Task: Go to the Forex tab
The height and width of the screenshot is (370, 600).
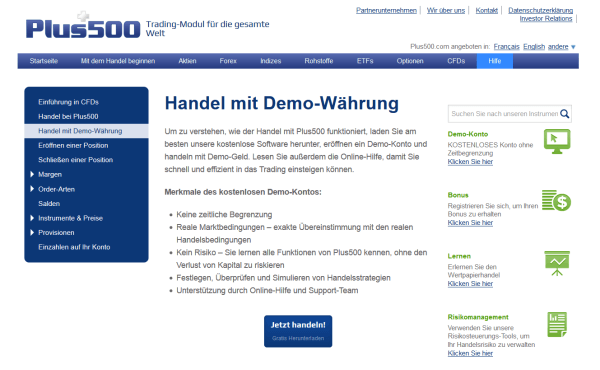Action: [228, 61]
